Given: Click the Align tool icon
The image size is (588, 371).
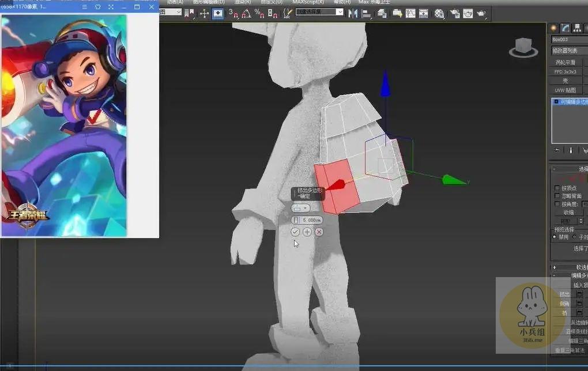Looking at the screenshot, I should click(x=366, y=14).
